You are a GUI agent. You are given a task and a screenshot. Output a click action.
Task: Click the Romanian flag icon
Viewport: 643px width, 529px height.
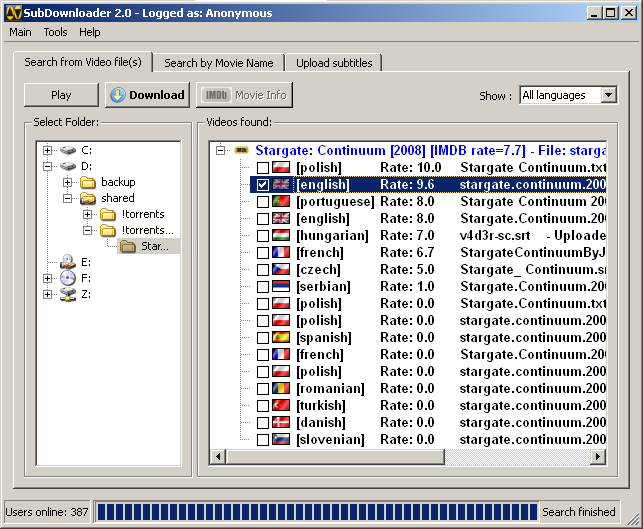(281, 388)
